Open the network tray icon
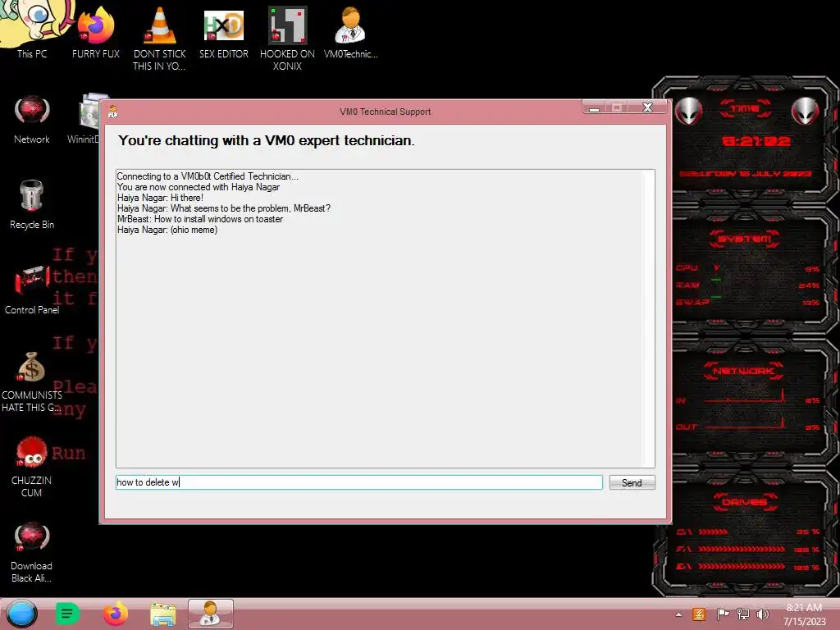Image resolution: width=840 pixels, height=630 pixels. click(743, 614)
